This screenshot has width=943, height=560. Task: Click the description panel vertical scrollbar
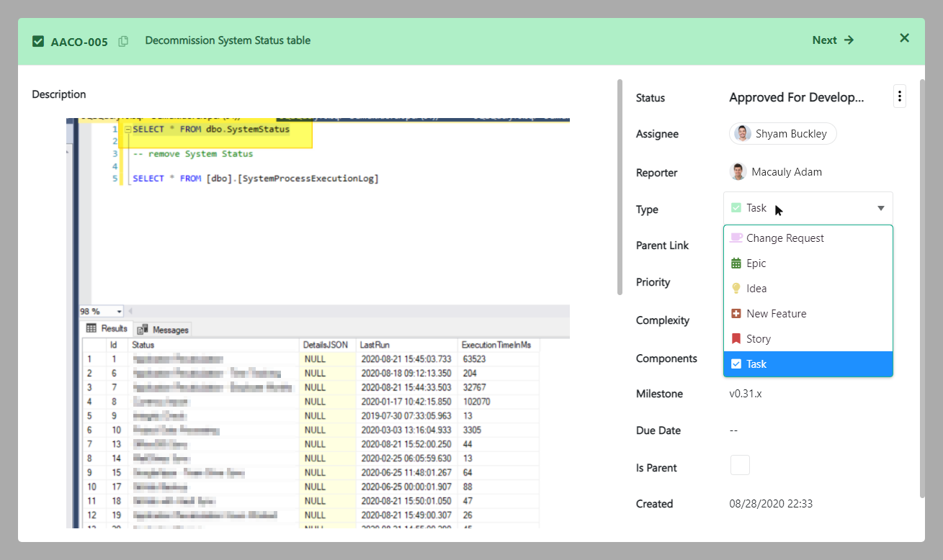coord(620,187)
